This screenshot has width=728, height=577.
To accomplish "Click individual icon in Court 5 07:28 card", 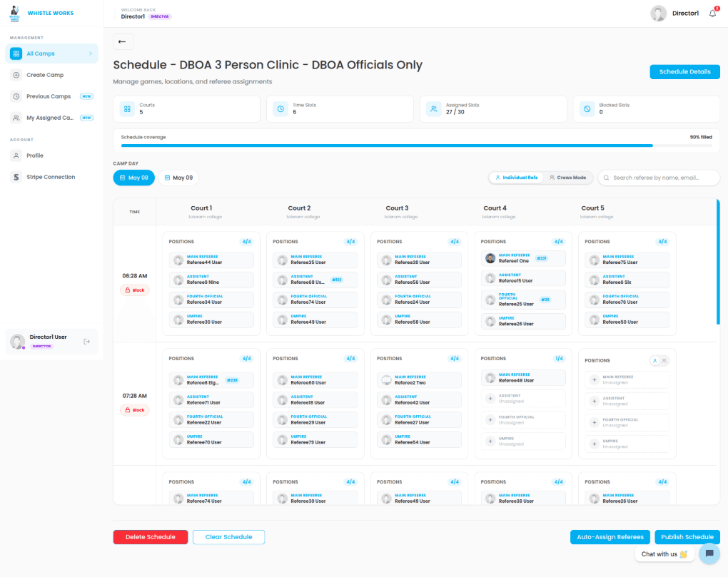I will [x=654, y=361].
